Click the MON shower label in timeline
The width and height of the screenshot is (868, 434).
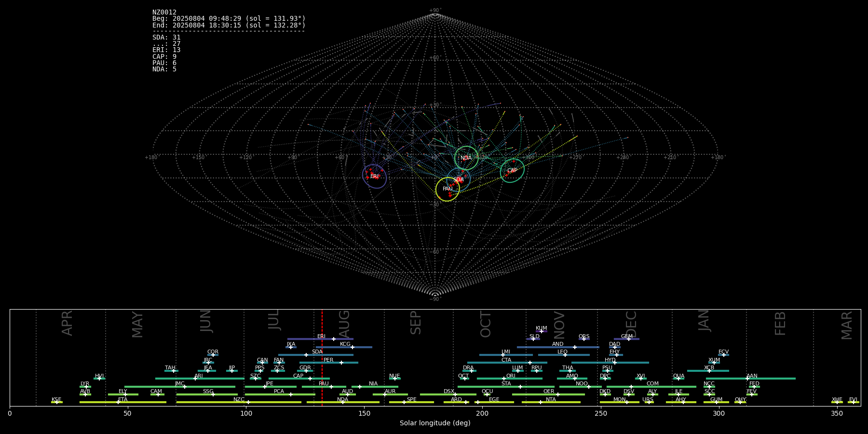pyautogui.click(x=620, y=400)
